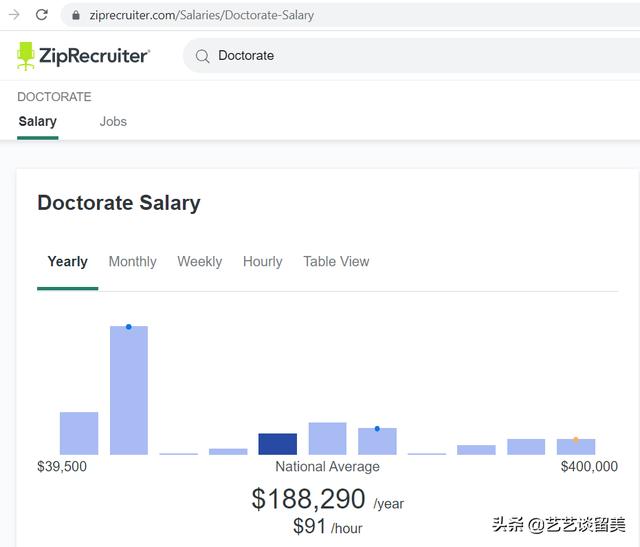The height and width of the screenshot is (547, 640).
Task: Click the browser address bar URL
Action: click(x=202, y=16)
